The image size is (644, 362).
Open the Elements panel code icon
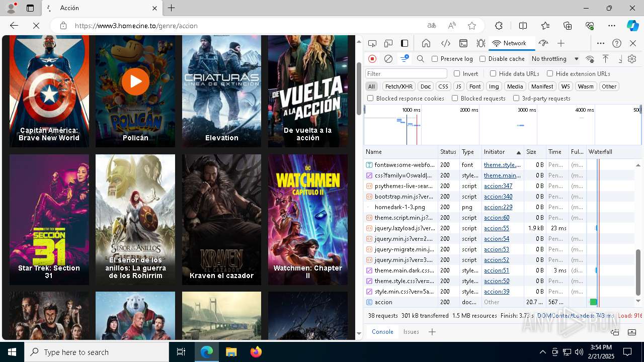pyautogui.click(x=445, y=43)
